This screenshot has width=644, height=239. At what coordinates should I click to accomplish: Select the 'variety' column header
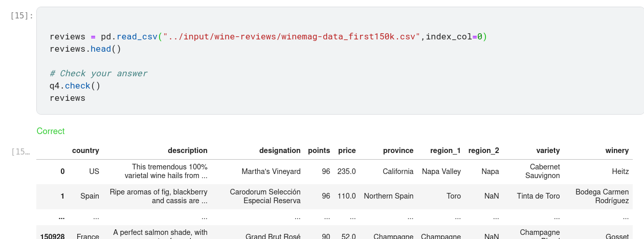[548, 150]
